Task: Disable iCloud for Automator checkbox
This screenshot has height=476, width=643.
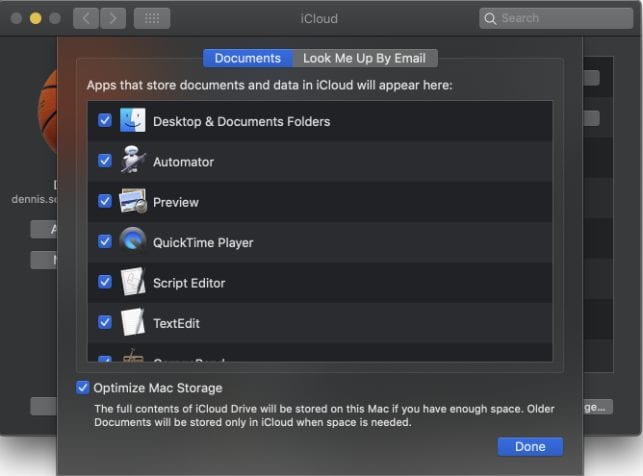Action: (105, 161)
